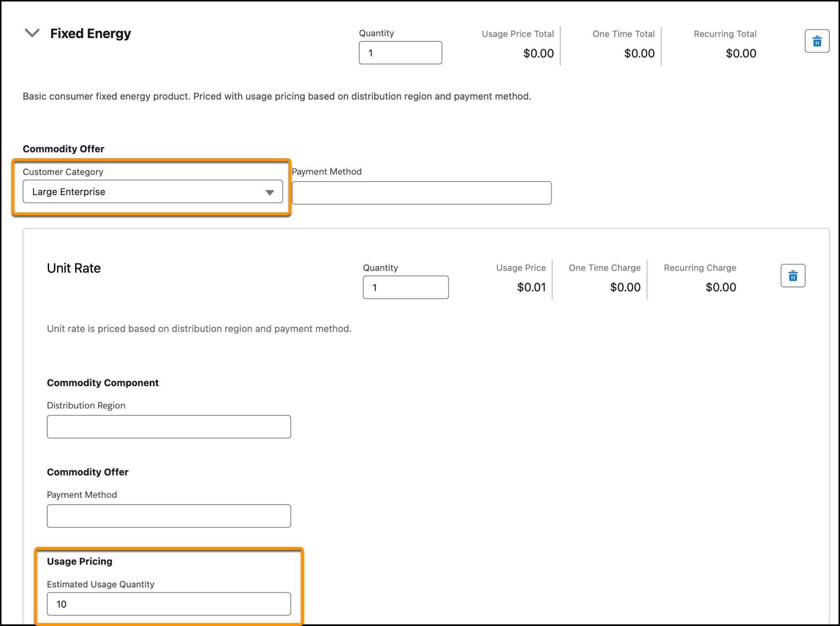Click the Usage Price $0.01 value
The width and height of the screenshot is (840, 626).
(532, 287)
